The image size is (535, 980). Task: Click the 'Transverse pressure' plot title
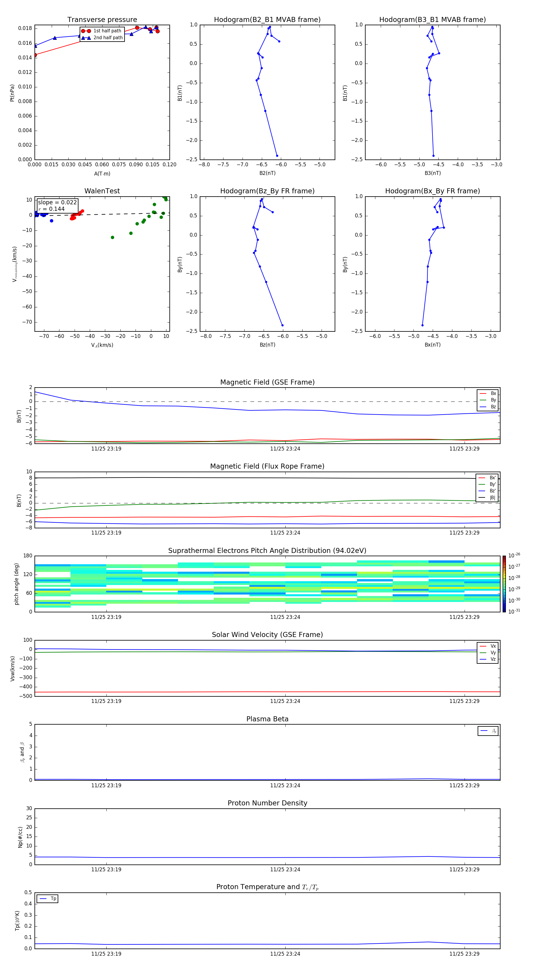click(102, 20)
